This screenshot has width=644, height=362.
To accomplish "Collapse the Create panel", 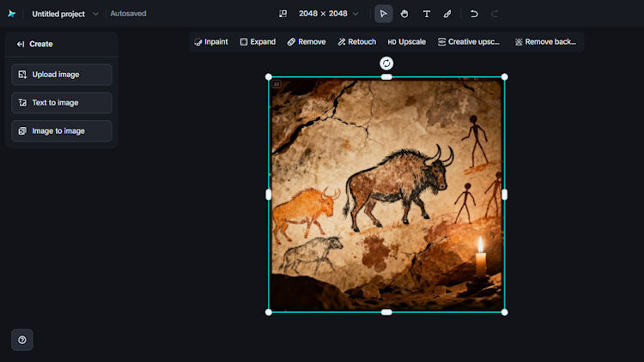I will click(x=21, y=44).
